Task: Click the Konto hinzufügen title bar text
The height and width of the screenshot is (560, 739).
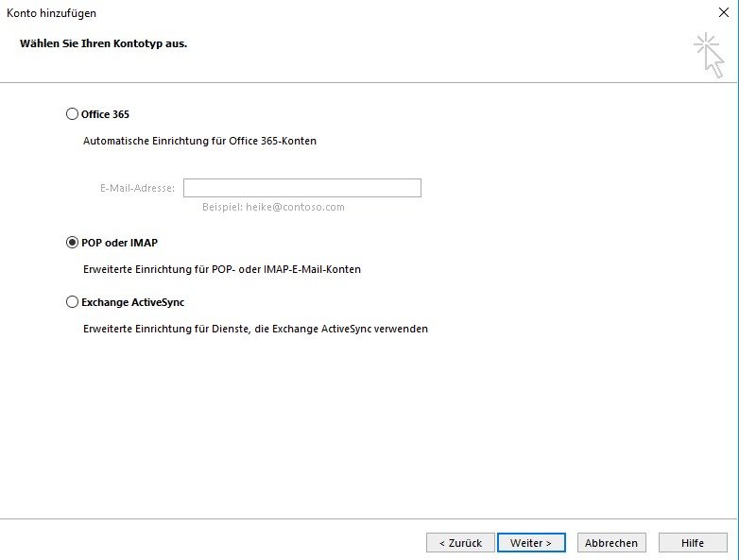Action: [x=52, y=13]
